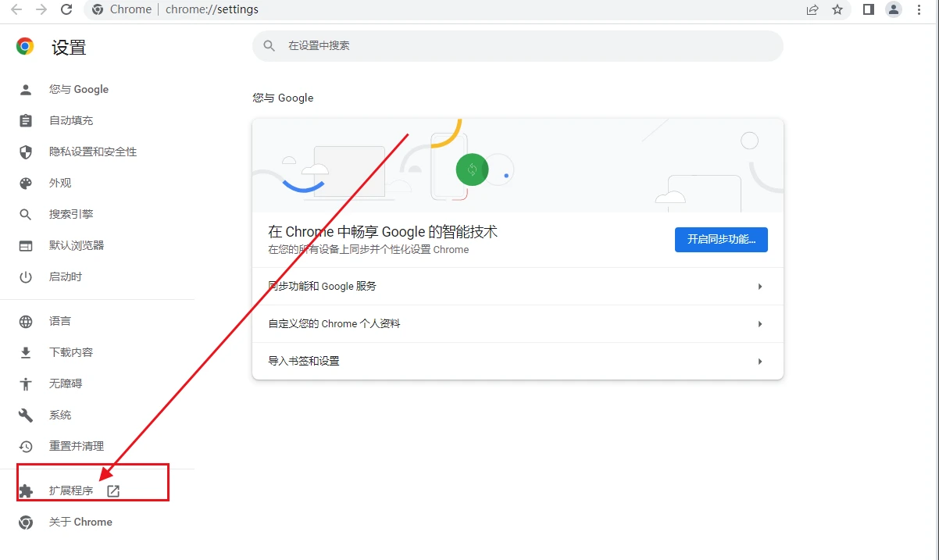Screen dimensions: 939x560
Task: Select 您与 Google in the sidebar
Action: click(x=78, y=89)
